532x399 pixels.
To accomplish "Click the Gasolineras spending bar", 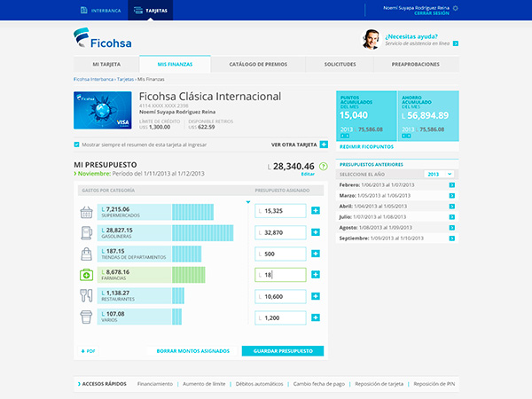I will coord(165,233).
